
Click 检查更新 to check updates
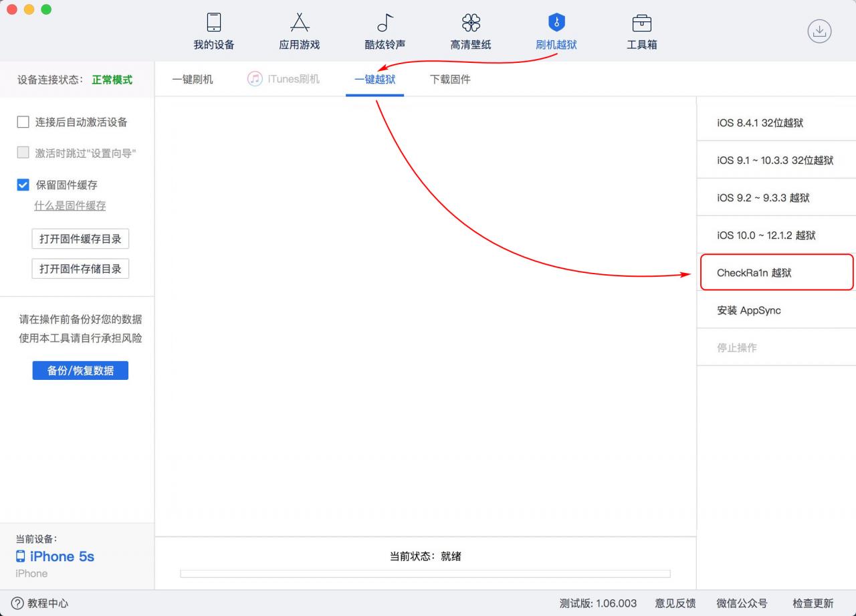813,603
